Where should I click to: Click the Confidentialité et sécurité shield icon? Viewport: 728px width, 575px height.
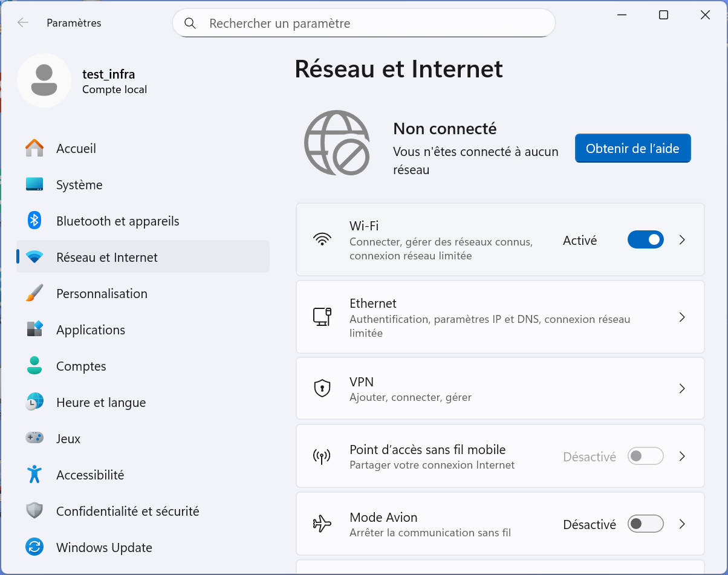pyautogui.click(x=34, y=511)
